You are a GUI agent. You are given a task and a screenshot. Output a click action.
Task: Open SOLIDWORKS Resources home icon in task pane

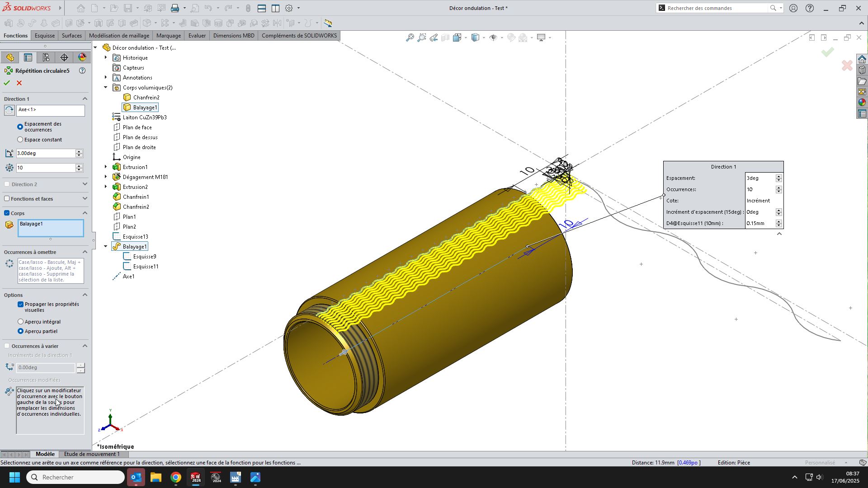(x=862, y=60)
